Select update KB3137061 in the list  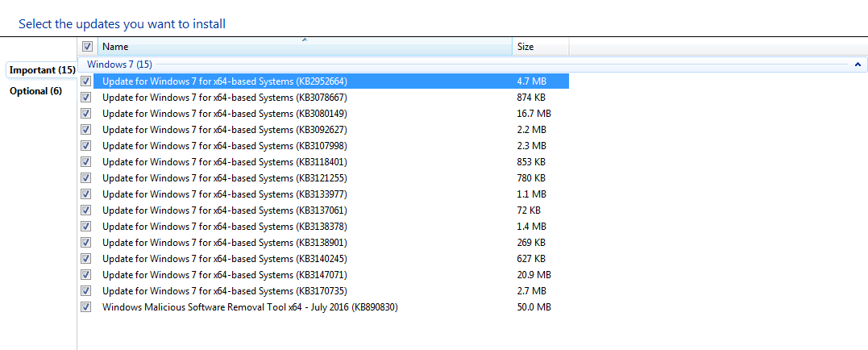225,210
